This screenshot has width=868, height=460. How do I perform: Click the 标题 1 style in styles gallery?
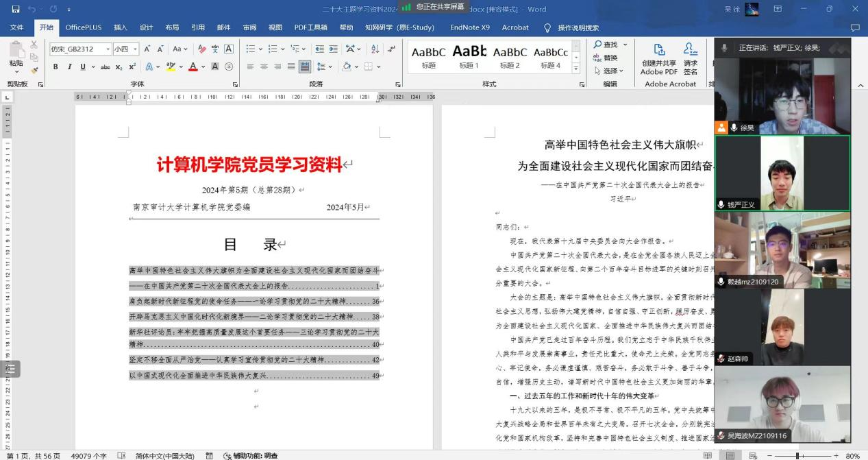coord(469,55)
